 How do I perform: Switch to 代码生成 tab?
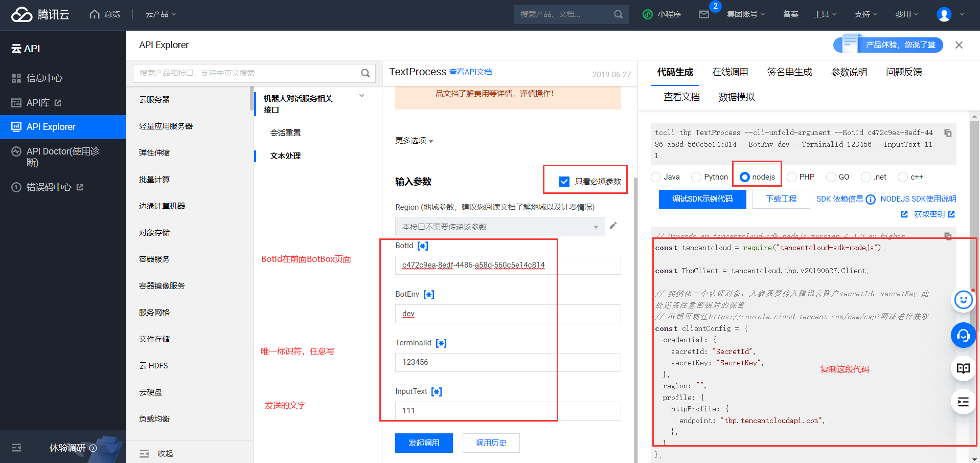[675, 73]
